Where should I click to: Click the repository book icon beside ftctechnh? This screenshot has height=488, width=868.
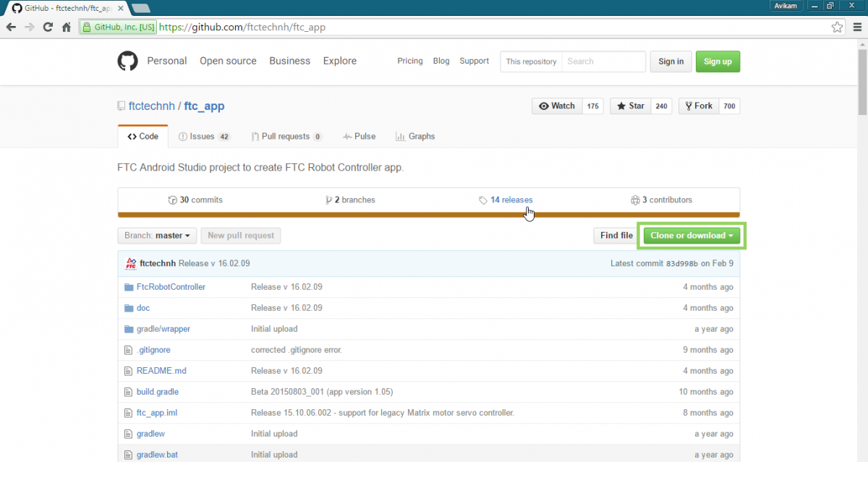pos(121,106)
